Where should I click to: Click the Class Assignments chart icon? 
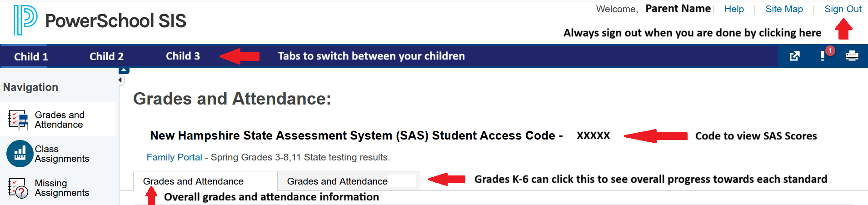point(20,154)
